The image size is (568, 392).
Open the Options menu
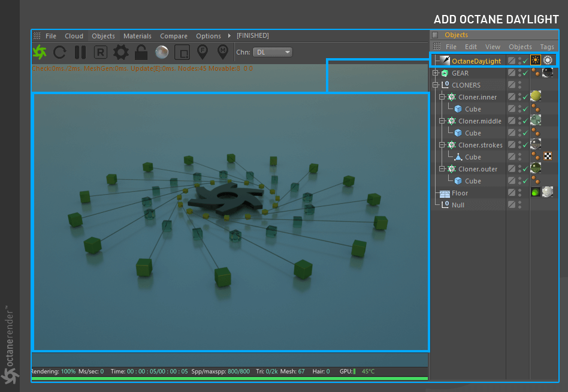point(209,36)
